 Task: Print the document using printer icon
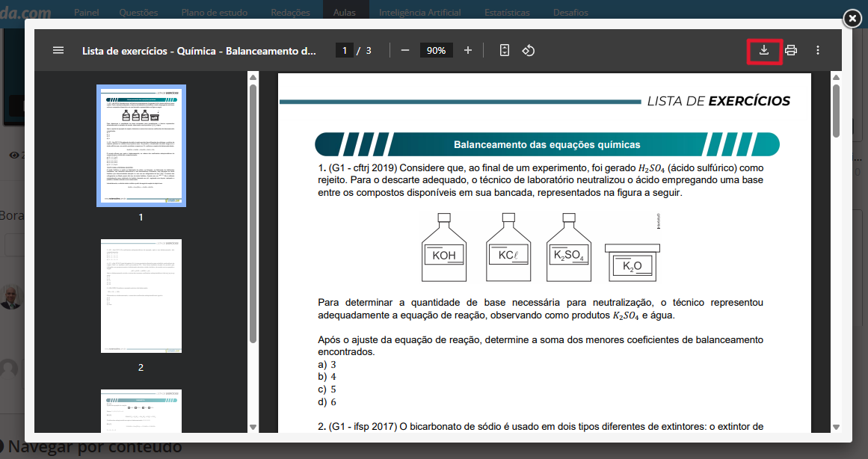tap(791, 50)
